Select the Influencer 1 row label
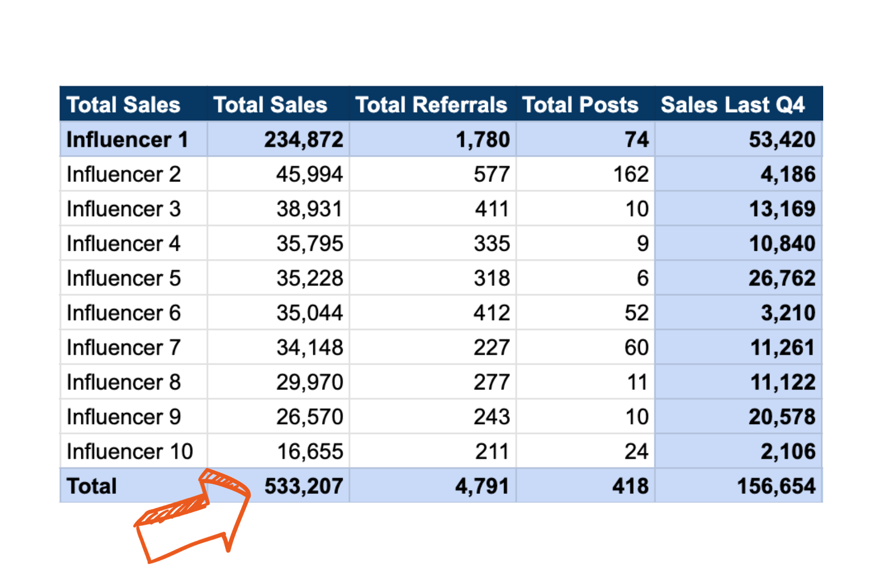Viewport: 882px width, 588px height. point(128,140)
